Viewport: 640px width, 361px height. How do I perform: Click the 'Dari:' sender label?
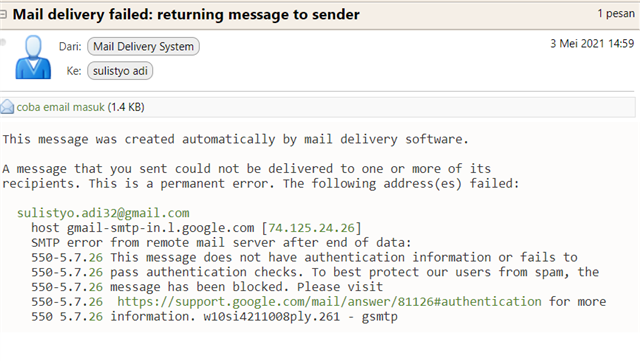(70, 47)
